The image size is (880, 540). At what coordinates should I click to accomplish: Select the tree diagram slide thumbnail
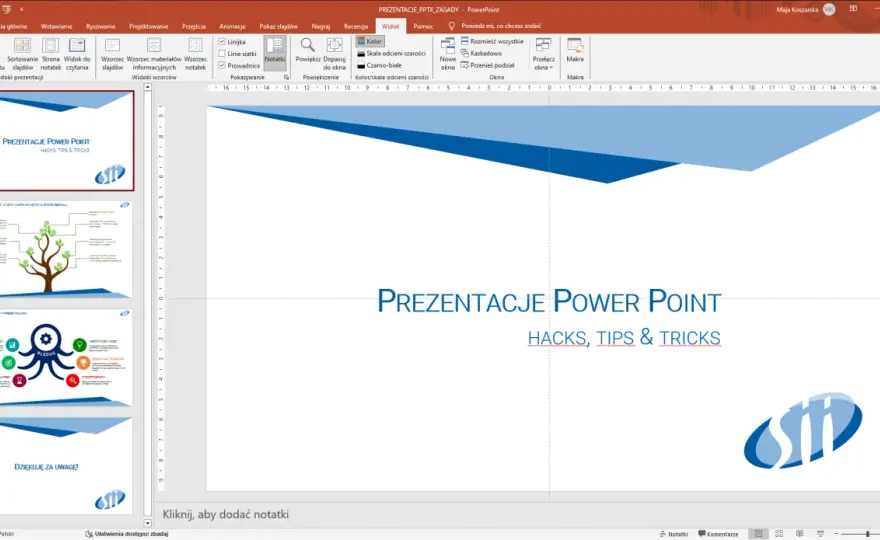point(66,249)
